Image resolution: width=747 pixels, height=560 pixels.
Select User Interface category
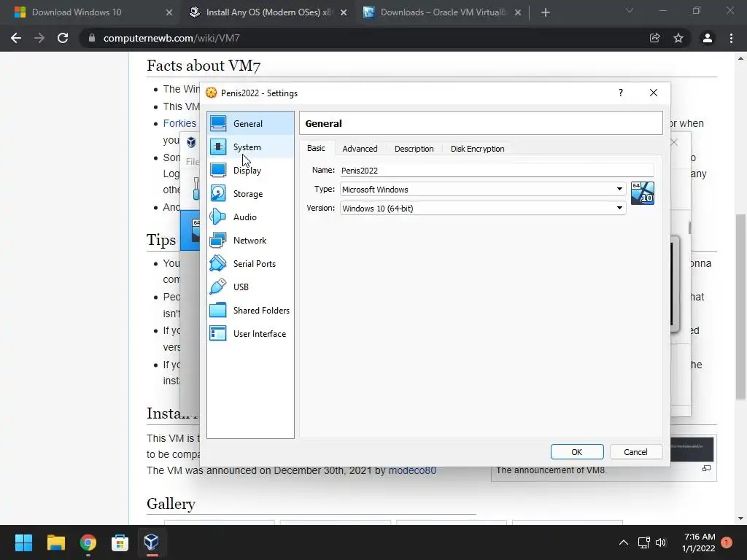tap(251, 334)
